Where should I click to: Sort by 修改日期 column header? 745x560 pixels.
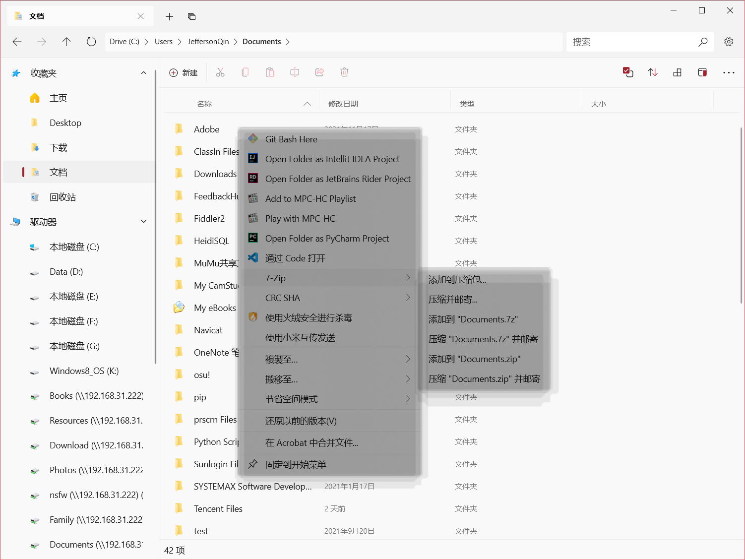pyautogui.click(x=343, y=104)
